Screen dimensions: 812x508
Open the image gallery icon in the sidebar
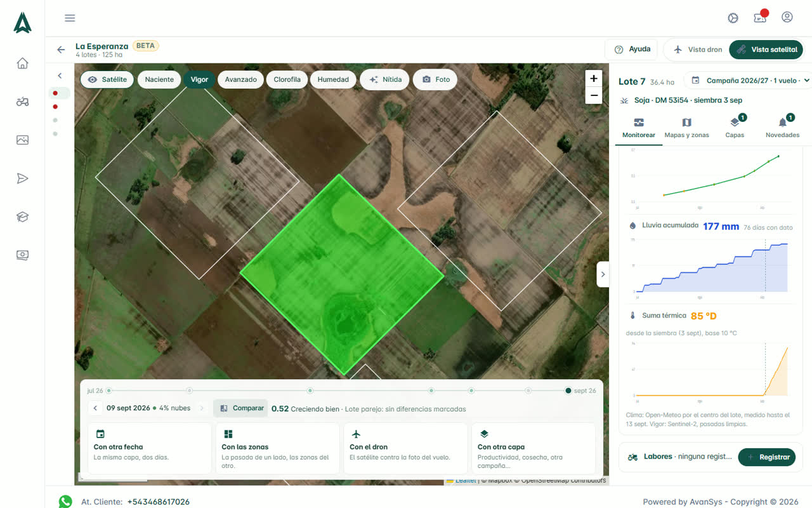click(23, 140)
